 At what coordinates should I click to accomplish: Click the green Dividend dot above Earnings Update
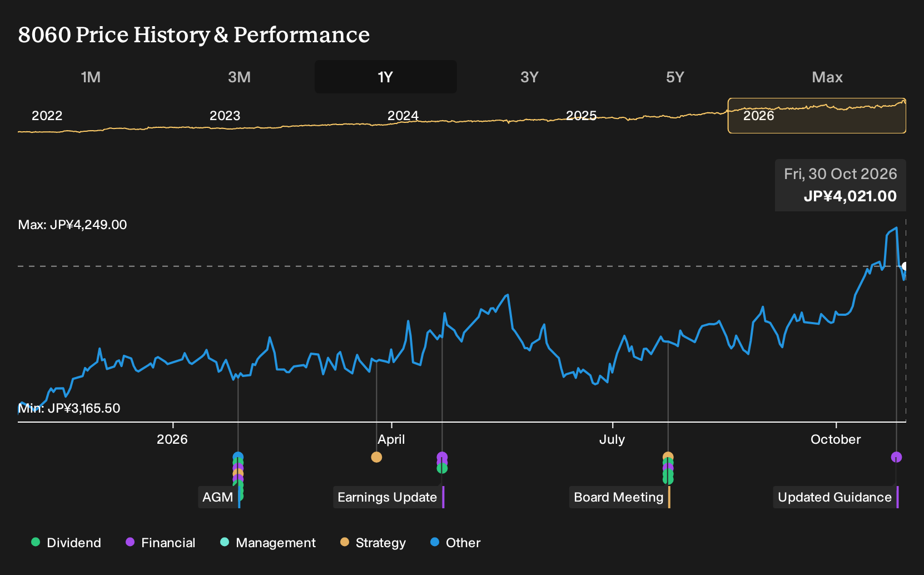click(442, 468)
